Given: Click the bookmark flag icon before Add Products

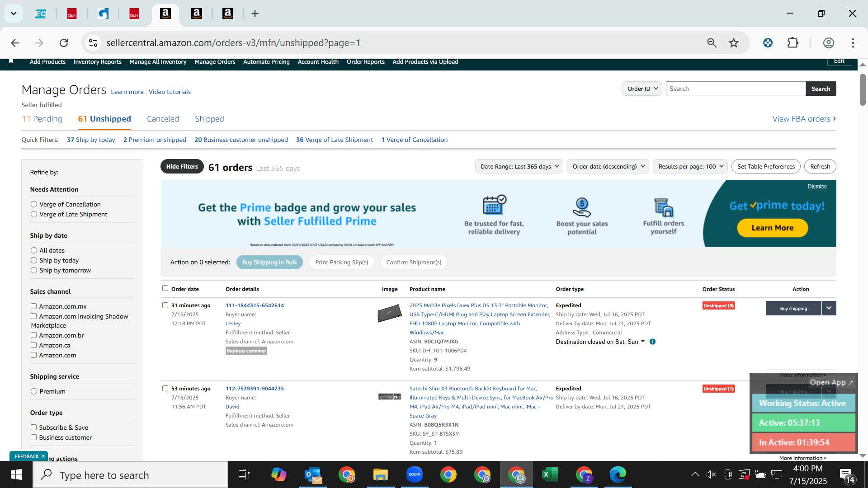Looking at the screenshot, I should (11, 61).
